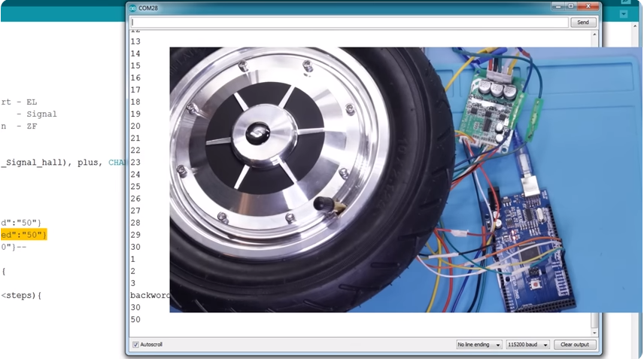Image resolution: width=644 pixels, height=359 pixels.
Task: Minimize the COM28 serial monitor window
Action: [557, 7]
